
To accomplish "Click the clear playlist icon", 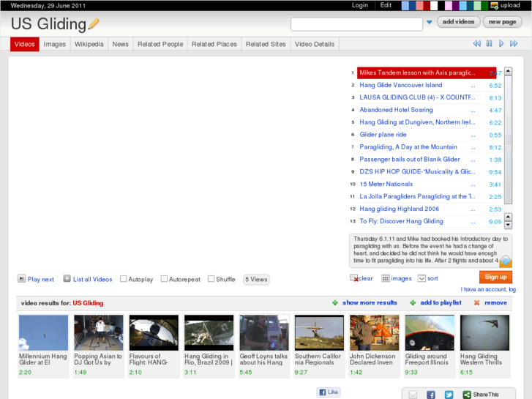I will [354, 278].
